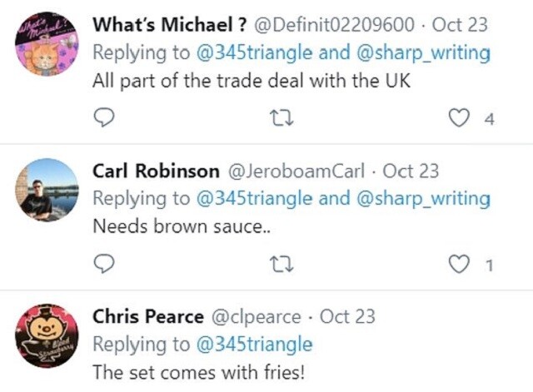Open Chris Pearce's avatar picture
Viewport: 533px width, 392px height.
47,335
